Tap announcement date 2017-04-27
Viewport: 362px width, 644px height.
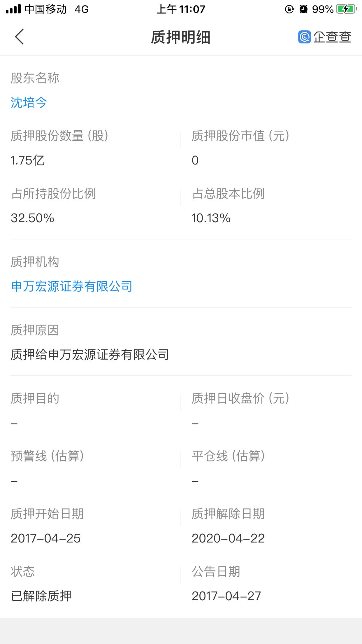coord(226,596)
